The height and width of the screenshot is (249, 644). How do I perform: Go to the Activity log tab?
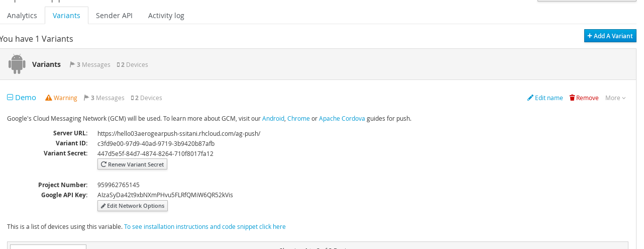[166, 16]
